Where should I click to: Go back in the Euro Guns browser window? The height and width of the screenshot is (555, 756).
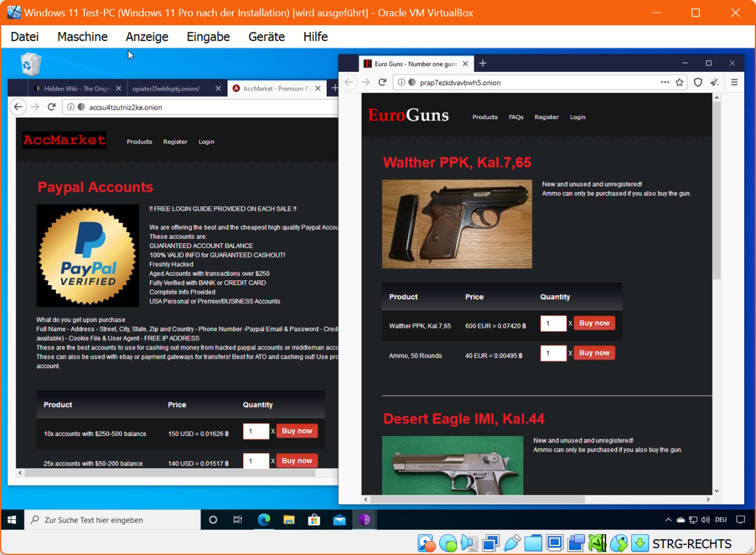tap(349, 82)
